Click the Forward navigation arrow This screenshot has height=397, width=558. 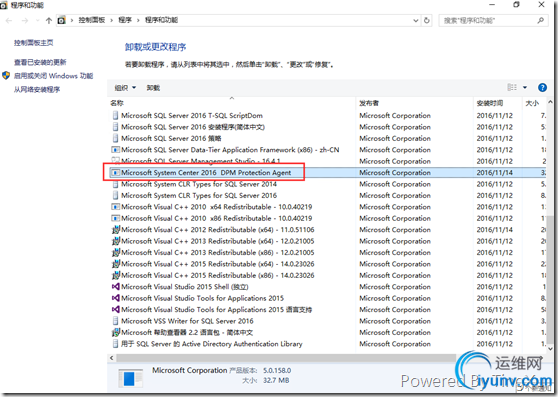point(25,21)
